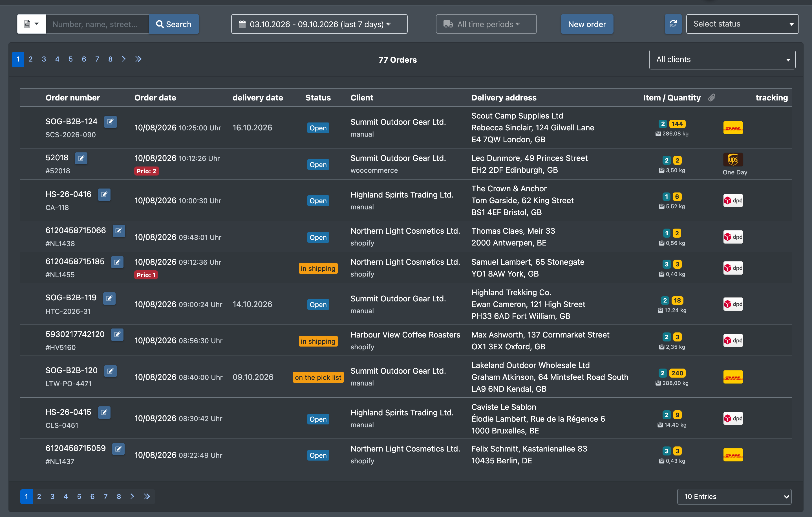Go to page 2 in the top pagination

31,59
